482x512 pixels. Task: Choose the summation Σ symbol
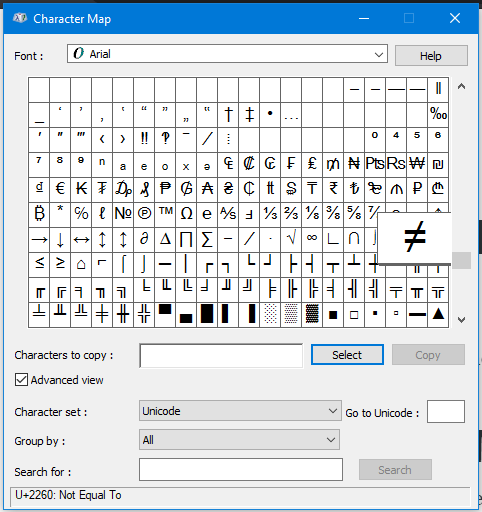pyautogui.click(x=207, y=240)
